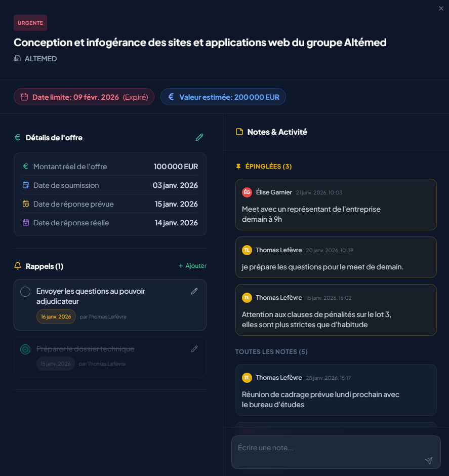The width and height of the screenshot is (449, 476).
Task: Mark 'Envoyer les questions' reminder as done
Action: coord(25,292)
